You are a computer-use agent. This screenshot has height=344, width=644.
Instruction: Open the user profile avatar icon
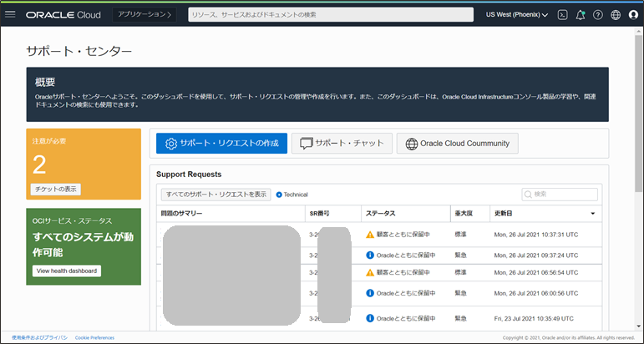point(633,15)
